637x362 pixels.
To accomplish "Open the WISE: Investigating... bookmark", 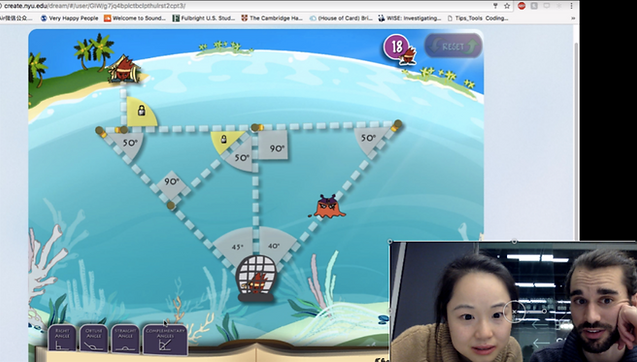I will (410, 18).
